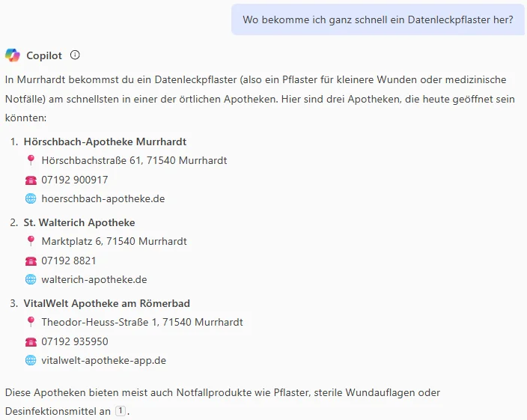Click the pin icon beside Marktplatz 6
The width and height of the screenshot is (527, 420).
31,241
